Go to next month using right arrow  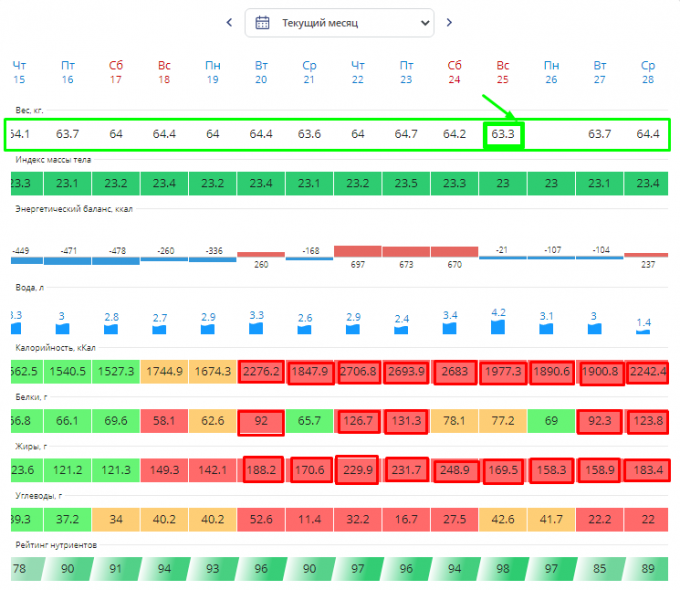click(x=449, y=22)
